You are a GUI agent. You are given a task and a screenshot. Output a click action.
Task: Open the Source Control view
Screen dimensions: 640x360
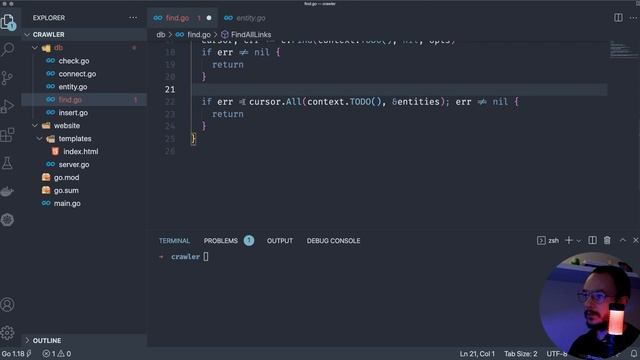pyautogui.click(x=7, y=78)
